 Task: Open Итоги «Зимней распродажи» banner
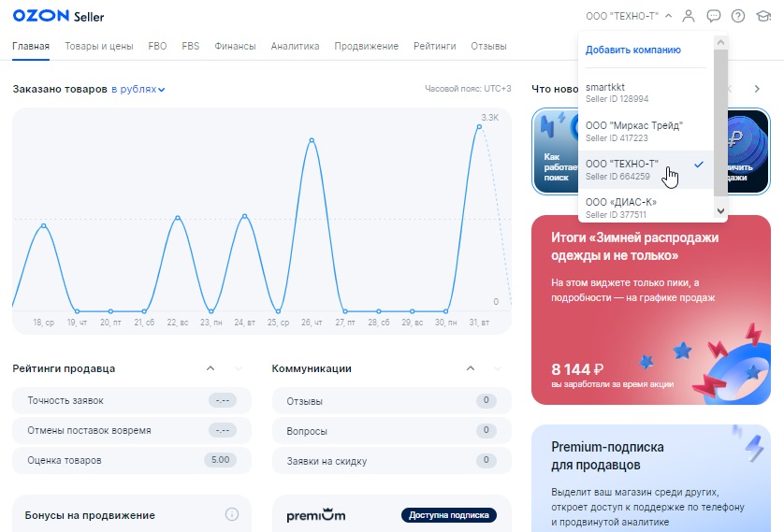click(x=651, y=309)
